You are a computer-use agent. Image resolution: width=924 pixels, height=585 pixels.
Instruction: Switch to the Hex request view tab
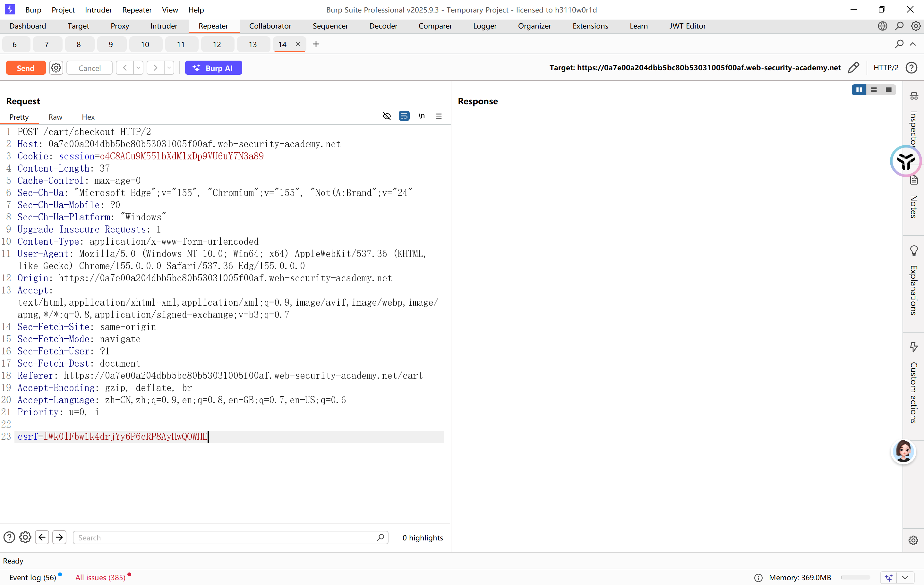(88, 117)
